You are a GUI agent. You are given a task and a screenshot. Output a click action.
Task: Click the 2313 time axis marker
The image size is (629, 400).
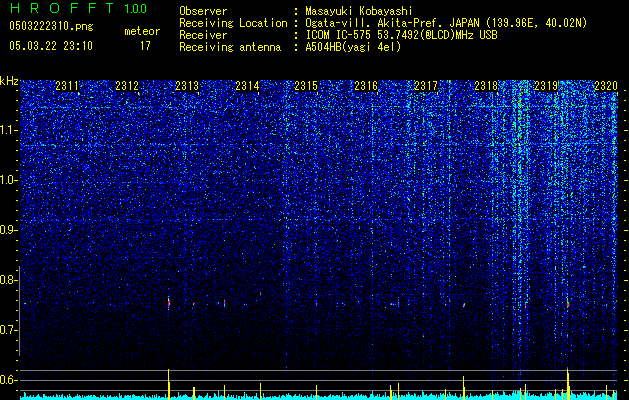(187, 85)
